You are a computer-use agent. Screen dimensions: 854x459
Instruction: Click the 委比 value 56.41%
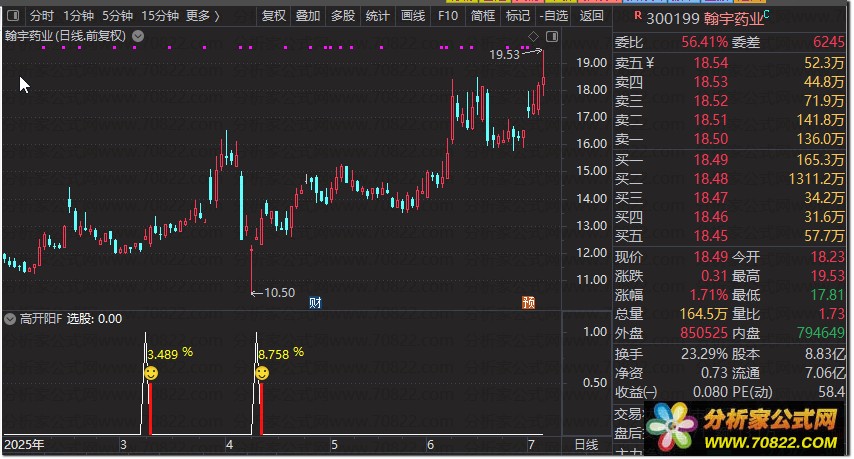(704, 42)
